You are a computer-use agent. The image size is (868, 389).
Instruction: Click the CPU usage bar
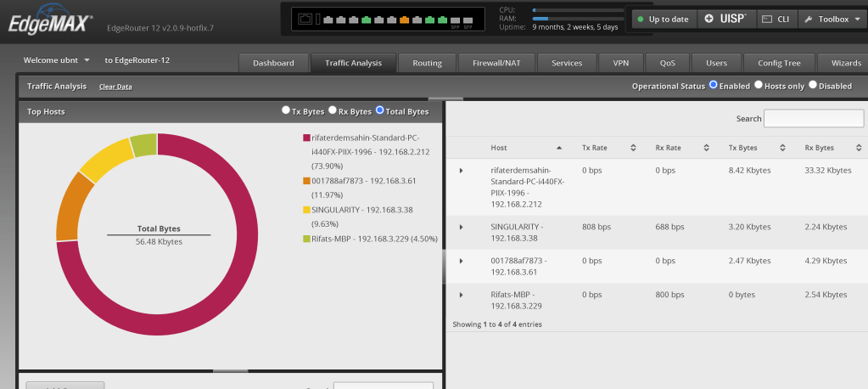click(578, 10)
